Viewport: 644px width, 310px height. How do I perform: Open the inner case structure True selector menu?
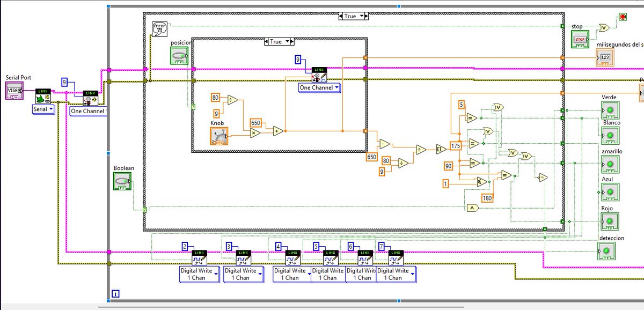click(279, 41)
